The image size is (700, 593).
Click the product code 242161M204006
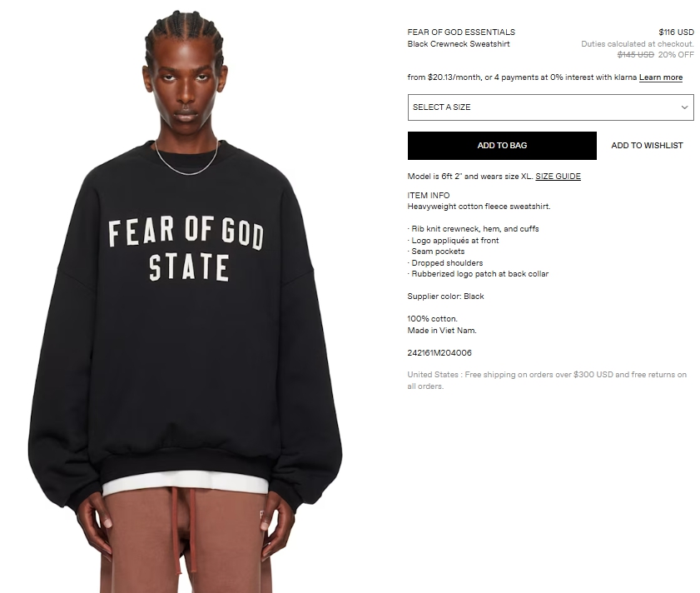tap(439, 353)
